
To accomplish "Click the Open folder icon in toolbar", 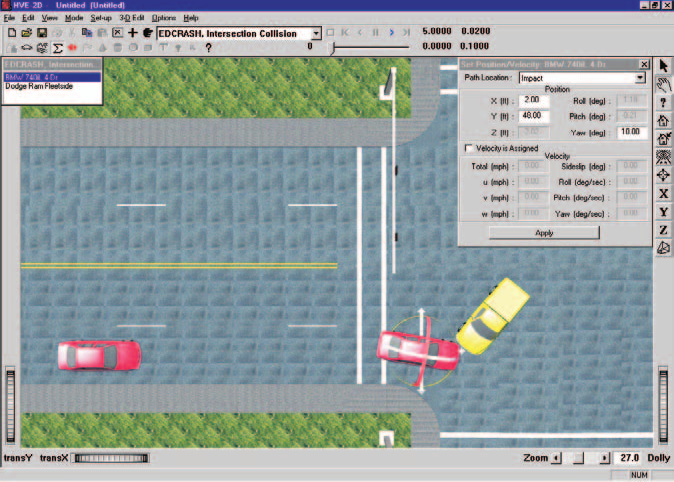I will coord(27,33).
